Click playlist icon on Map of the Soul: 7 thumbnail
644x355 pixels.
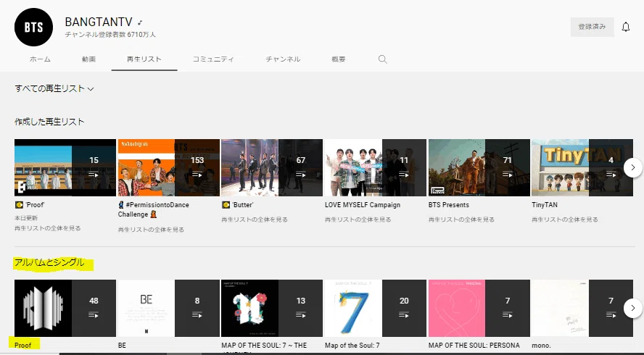coord(404,314)
